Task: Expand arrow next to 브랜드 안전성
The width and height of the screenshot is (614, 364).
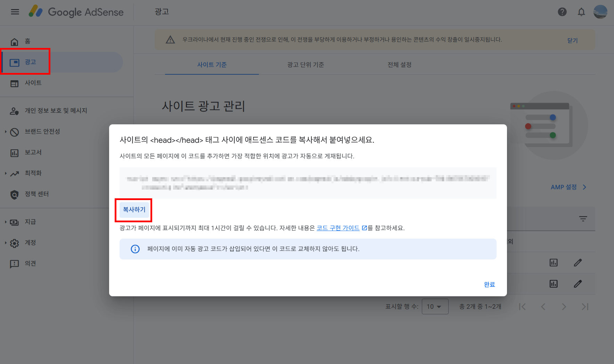Action: tap(6, 132)
